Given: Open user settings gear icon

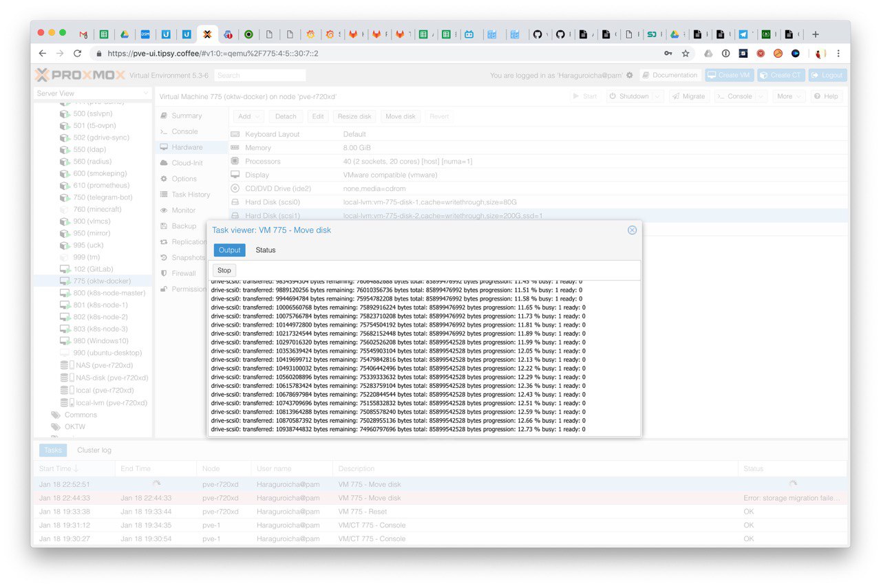Looking at the screenshot, I should click(x=629, y=75).
